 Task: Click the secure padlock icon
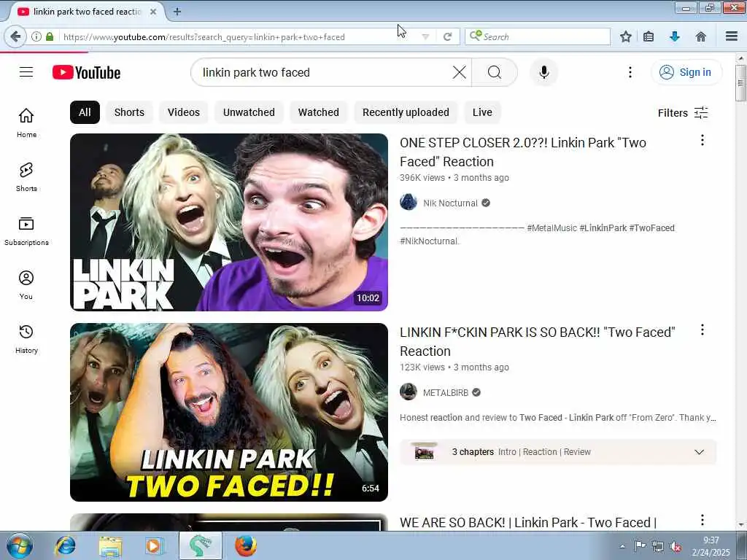click(50, 36)
